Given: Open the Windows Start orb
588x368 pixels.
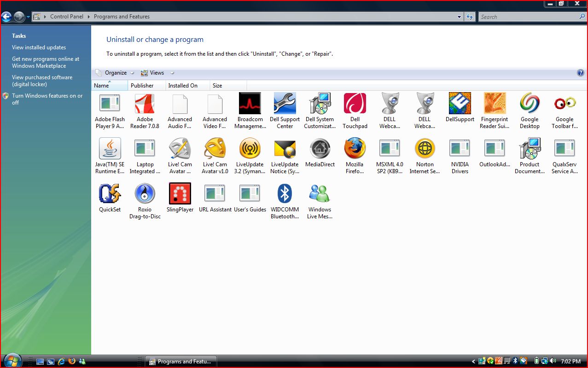Looking at the screenshot, I should click(x=12, y=361).
